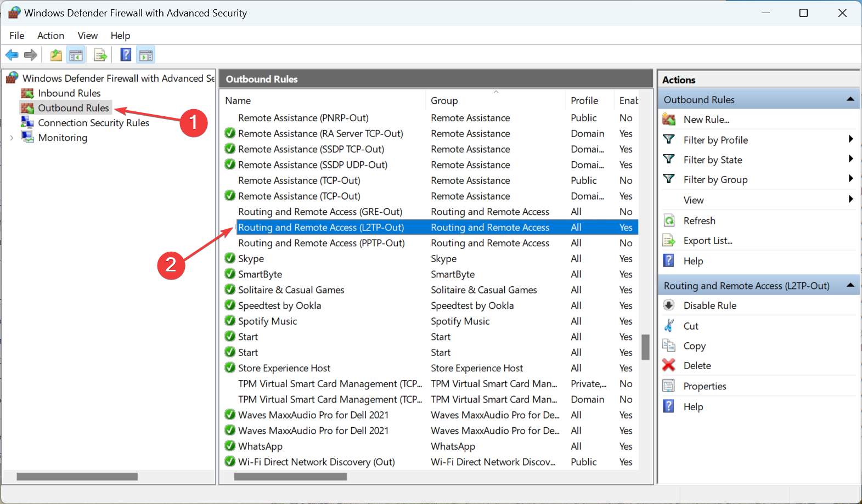Click the tree pane horizontal scrollbar thumb
This screenshot has width=862, height=504.
coord(77,477)
